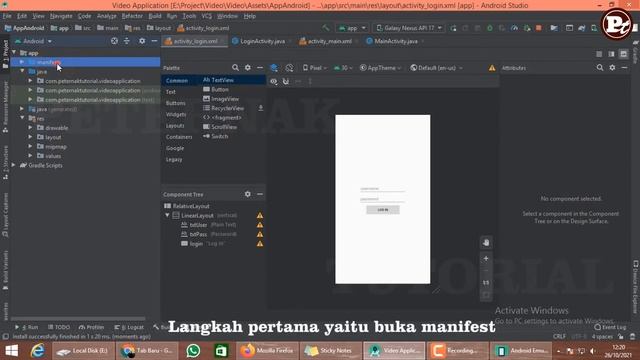Click the Pan hand tool in designer
Screen dimensions: 640x360
pos(486,242)
